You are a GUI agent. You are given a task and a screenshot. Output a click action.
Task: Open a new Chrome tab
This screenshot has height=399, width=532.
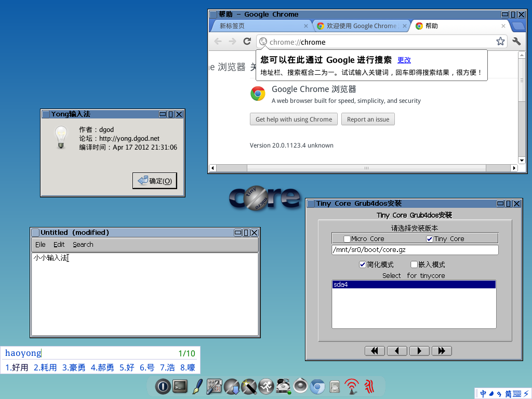point(518,26)
